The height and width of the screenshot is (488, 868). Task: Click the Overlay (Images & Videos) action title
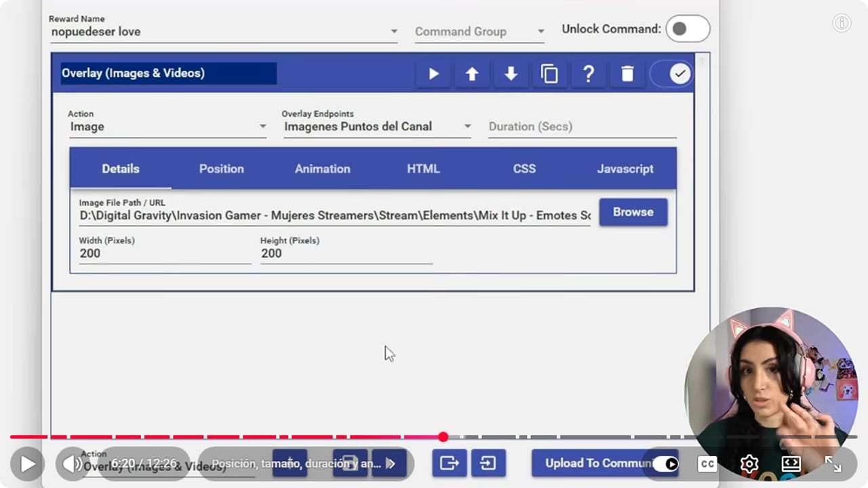[168, 73]
